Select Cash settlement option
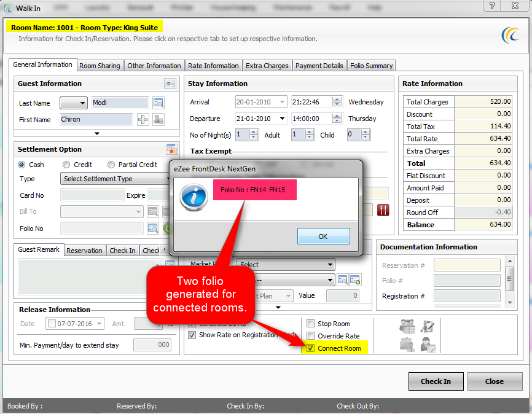Viewport: 532px width, 414px height. tap(22, 165)
